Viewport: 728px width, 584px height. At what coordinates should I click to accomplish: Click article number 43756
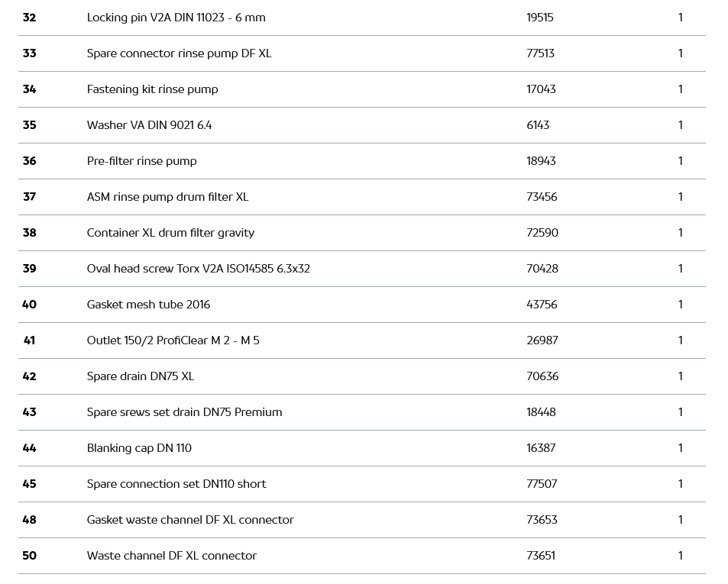542,305
